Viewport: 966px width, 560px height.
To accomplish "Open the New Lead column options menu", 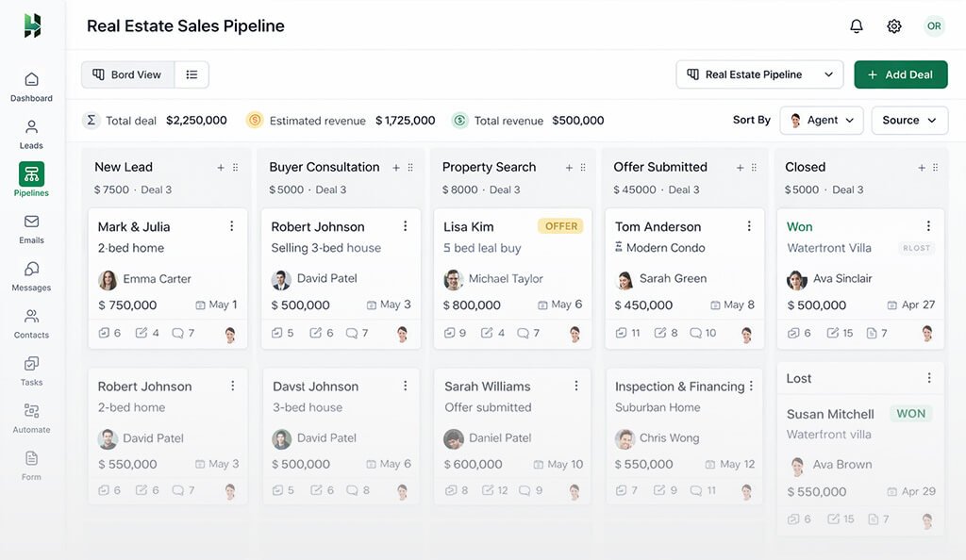I will pyautogui.click(x=234, y=167).
